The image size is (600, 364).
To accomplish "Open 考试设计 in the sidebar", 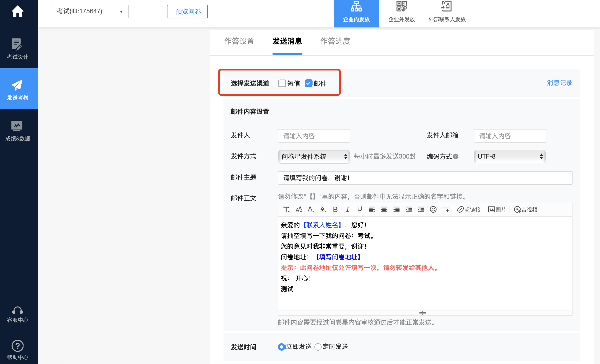I will (x=18, y=49).
